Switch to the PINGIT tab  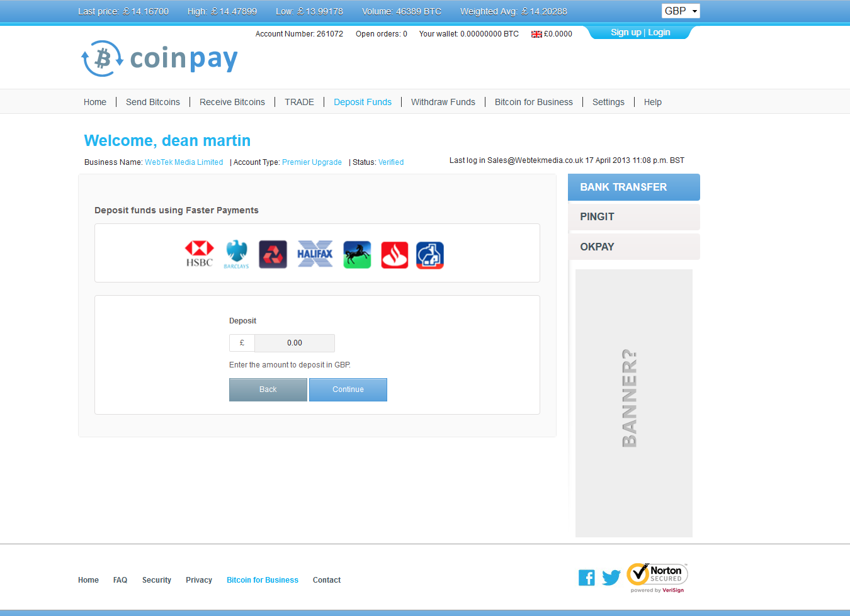[x=634, y=217]
